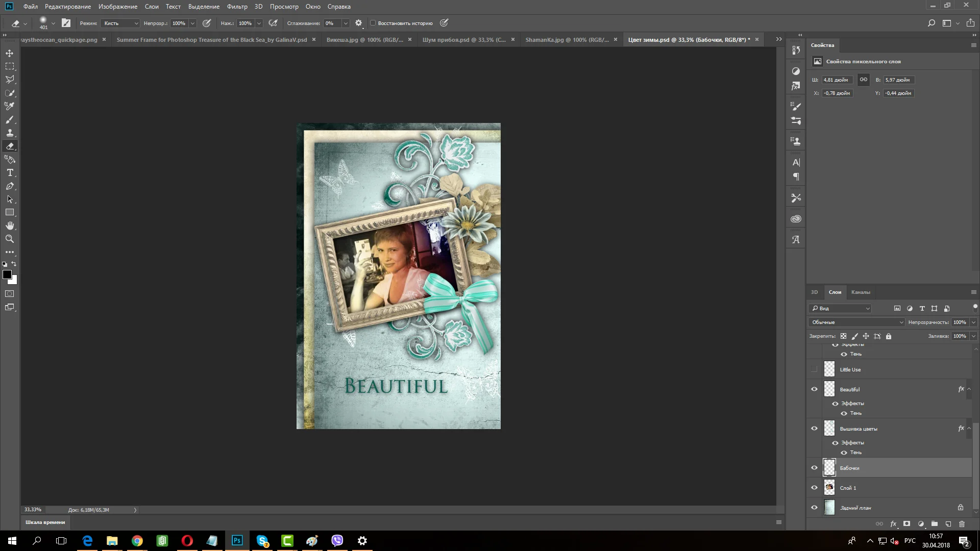The height and width of the screenshot is (551, 980).
Task: Create a new layer icon
Action: tap(948, 524)
